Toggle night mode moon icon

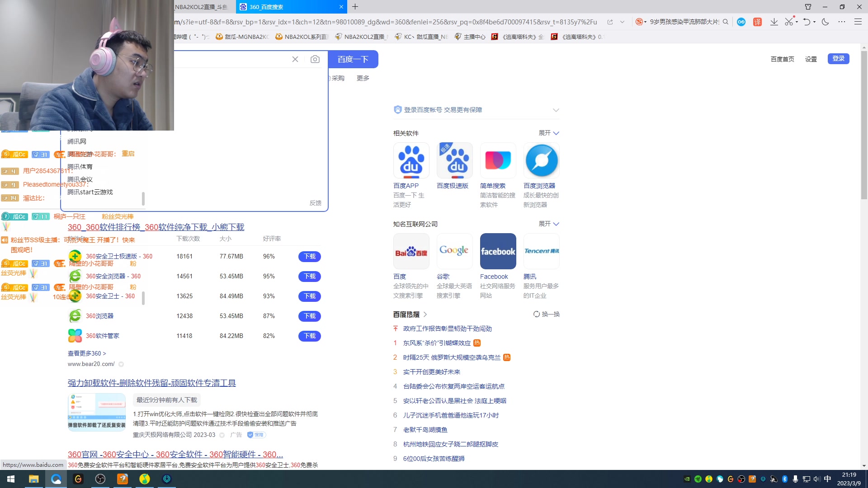pos(826,22)
